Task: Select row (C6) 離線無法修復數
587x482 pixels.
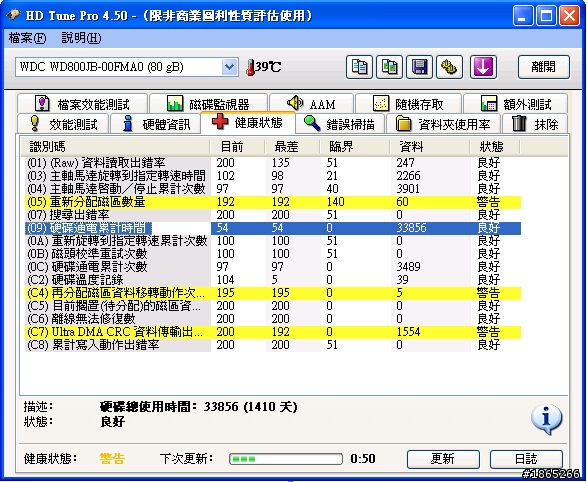Action: click(x=273, y=319)
